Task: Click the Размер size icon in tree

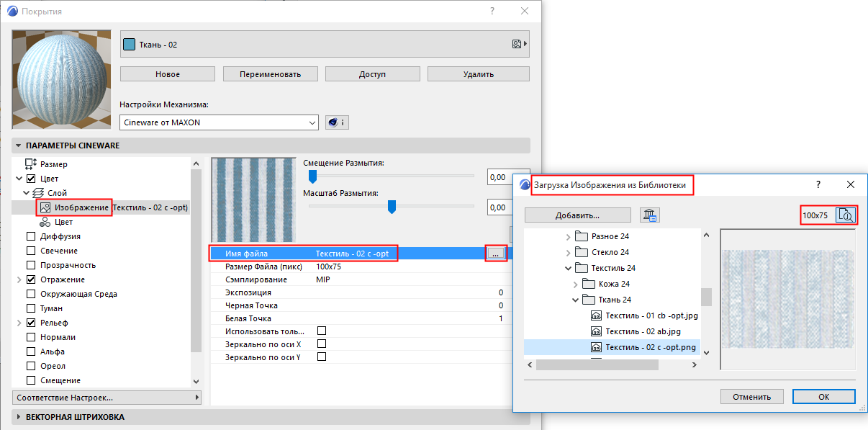Action: tap(31, 164)
